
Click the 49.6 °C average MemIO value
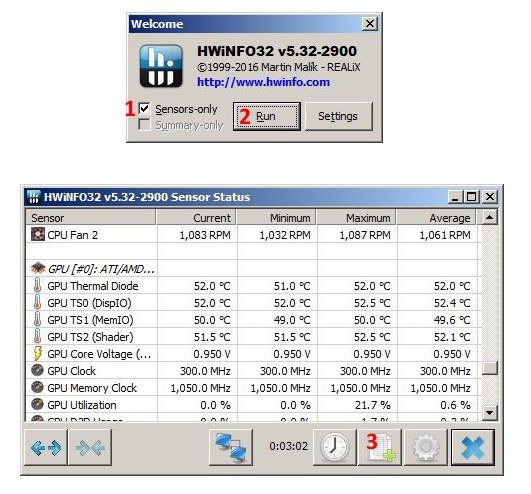click(x=452, y=320)
